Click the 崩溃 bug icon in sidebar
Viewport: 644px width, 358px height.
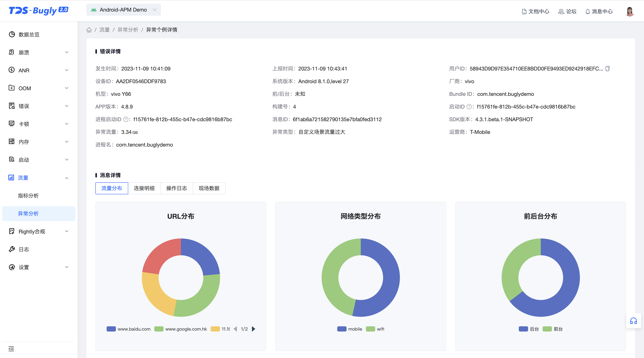click(x=12, y=52)
